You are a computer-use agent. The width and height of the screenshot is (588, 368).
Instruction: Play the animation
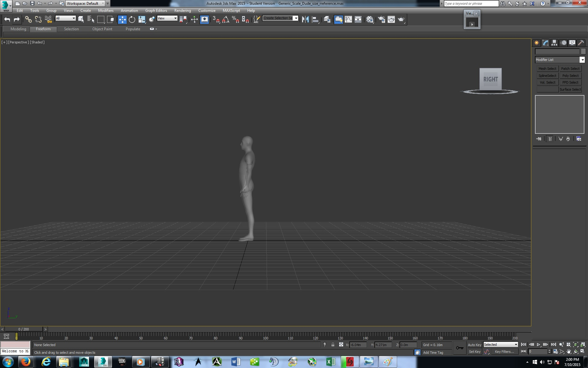[x=538, y=344]
